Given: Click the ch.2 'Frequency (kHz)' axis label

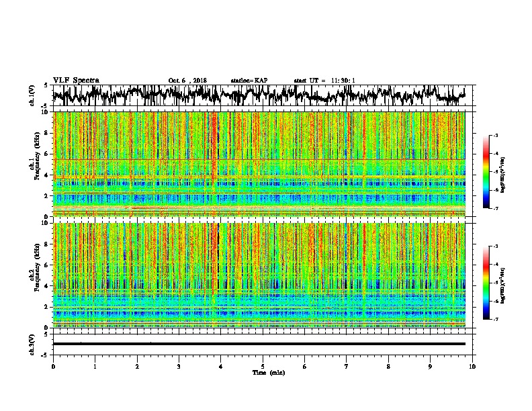Looking at the screenshot, I should click(37, 267).
